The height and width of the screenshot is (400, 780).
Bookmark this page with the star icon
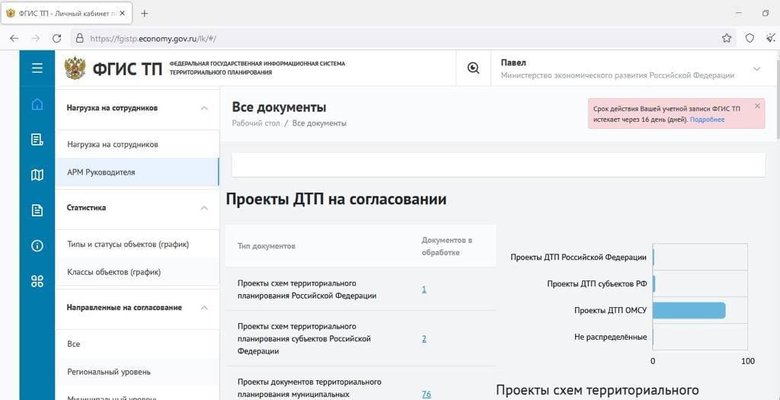[x=726, y=38]
